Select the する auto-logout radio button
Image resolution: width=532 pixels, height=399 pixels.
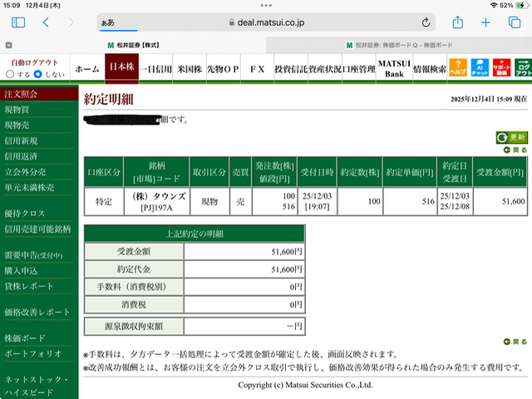tap(10, 74)
